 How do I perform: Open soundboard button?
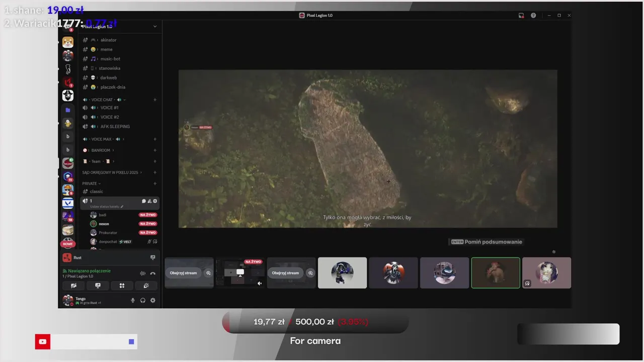tap(146, 286)
